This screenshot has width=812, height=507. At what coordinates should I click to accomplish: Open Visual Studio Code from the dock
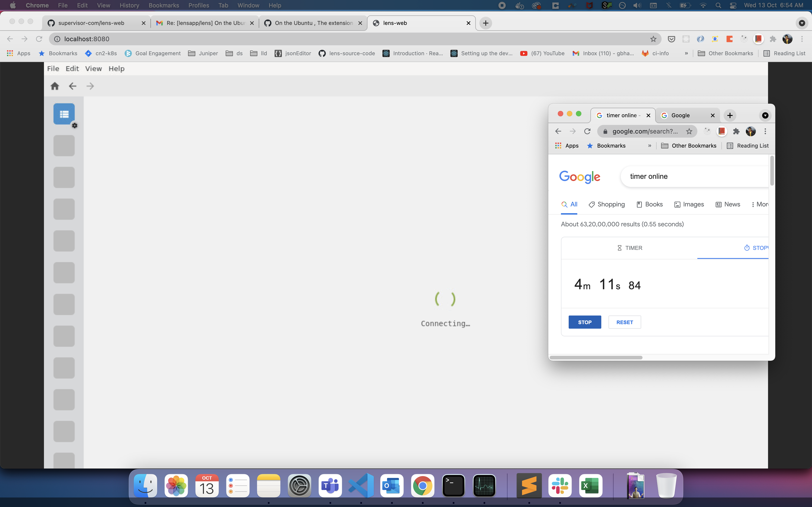pyautogui.click(x=361, y=485)
